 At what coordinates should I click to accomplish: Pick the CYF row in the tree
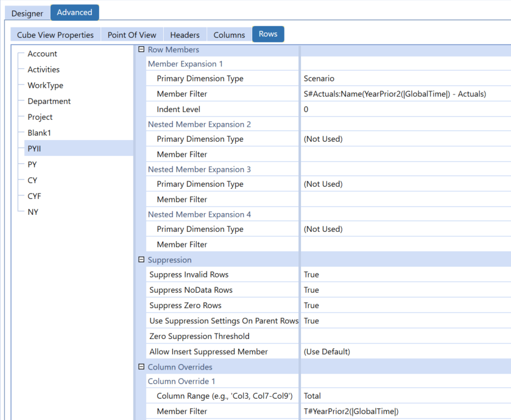point(34,196)
